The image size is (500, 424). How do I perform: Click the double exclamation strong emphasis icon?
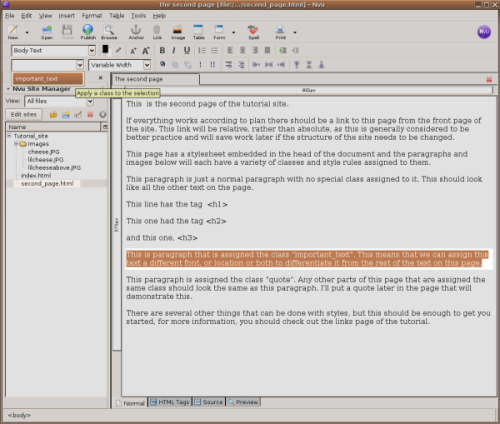(x=213, y=65)
